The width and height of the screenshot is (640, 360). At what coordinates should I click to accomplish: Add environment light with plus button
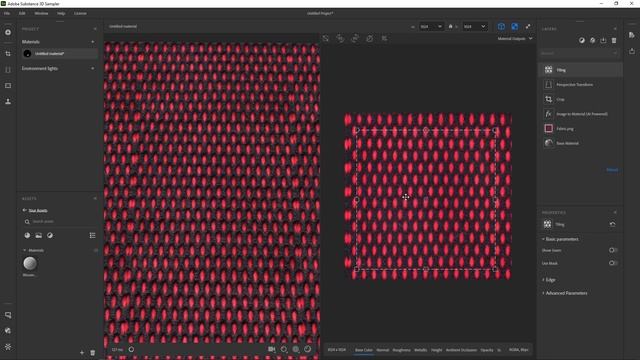93,69
